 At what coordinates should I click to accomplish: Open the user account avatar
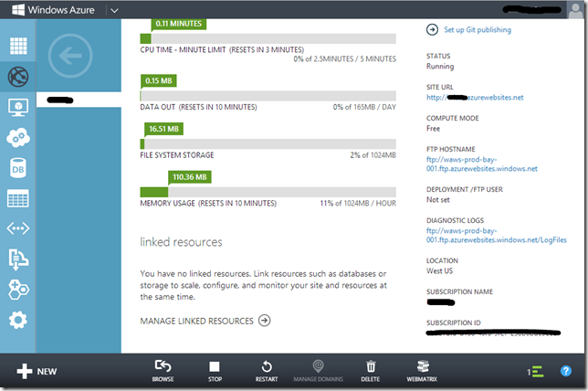(x=576, y=10)
